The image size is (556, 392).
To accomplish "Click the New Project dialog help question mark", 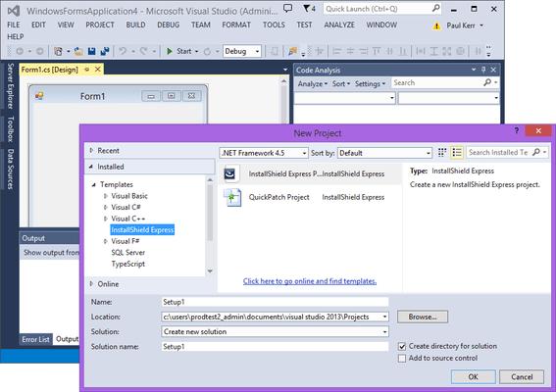I will point(517,130).
